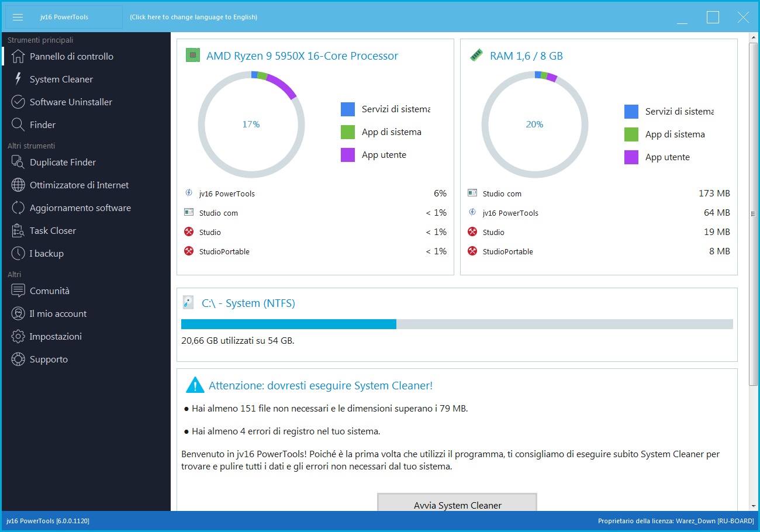
Task: Click the AMD Ryzen 9 5950X heading
Action: coord(302,56)
